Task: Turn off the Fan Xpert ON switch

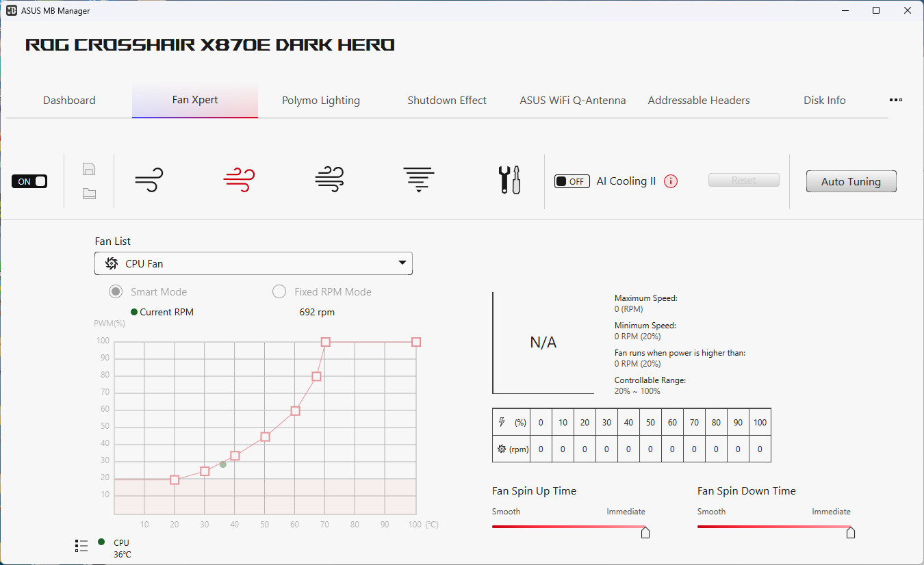Action: tap(29, 181)
